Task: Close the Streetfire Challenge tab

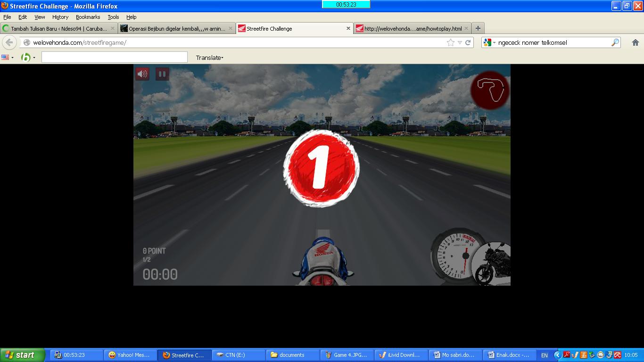Action: coord(348,28)
